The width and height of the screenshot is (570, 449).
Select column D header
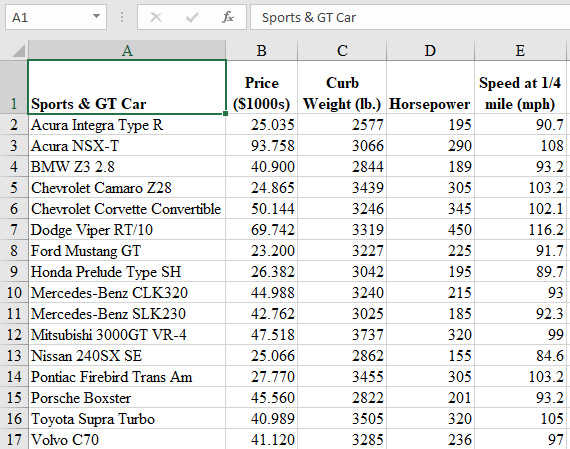click(x=430, y=50)
